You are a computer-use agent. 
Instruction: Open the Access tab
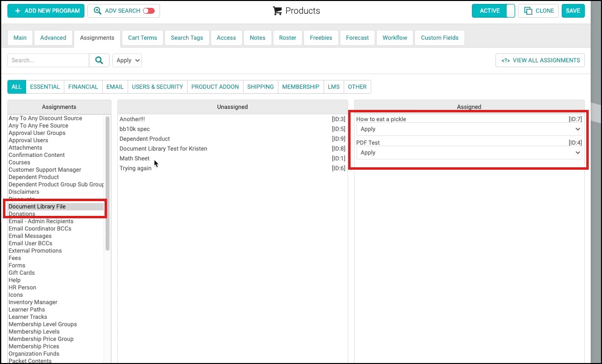[x=226, y=38]
